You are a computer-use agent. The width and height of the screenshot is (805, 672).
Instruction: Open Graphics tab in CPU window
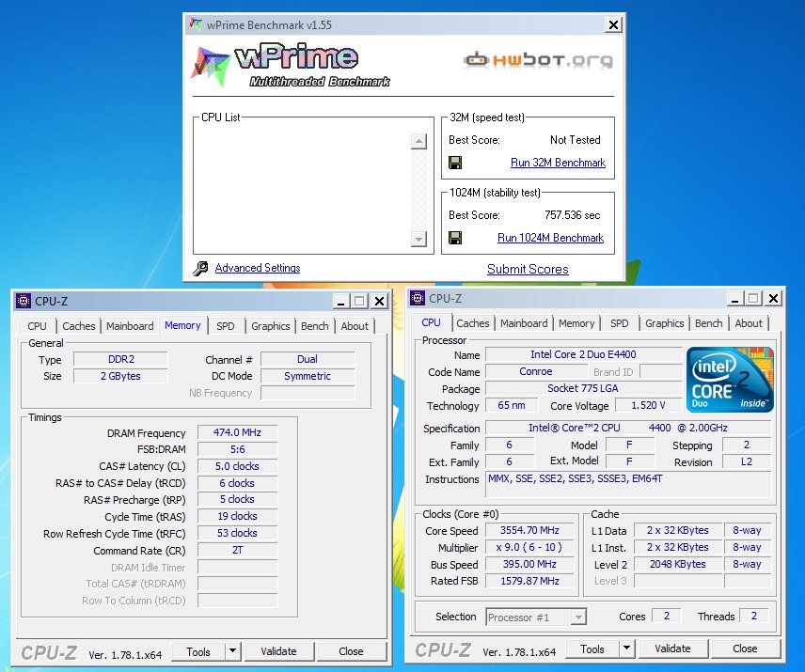click(x=664, y=323)
